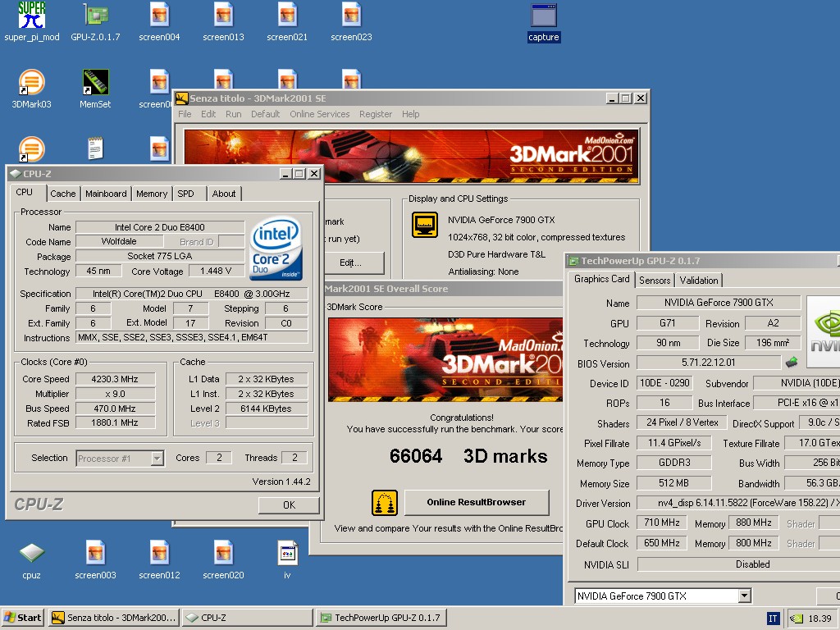Open the MemSet shortcut
Image resolution: width=840 pixels, height=630 pixels.
pyautogui.click(x=95, y=89)
